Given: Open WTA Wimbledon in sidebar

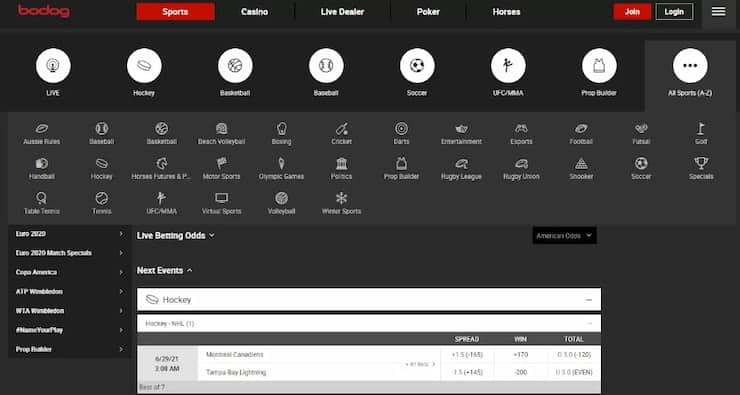Looking at the screenshot, I should tap(69, 311).
